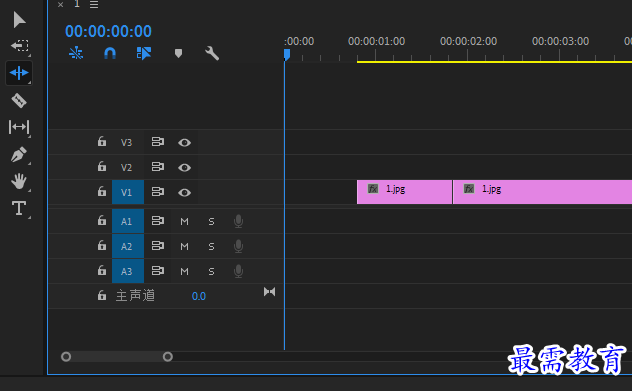Lock the V2 track

[x=102, y=166]
